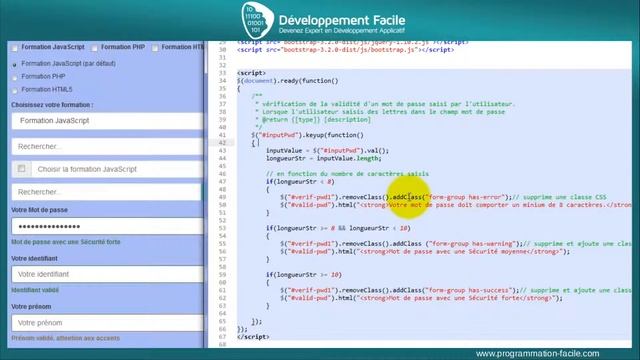The width and height of the screenshot is (640, 360).
Task: Click the inputValue assignment on line 43
Action: [x=327, y=151]
